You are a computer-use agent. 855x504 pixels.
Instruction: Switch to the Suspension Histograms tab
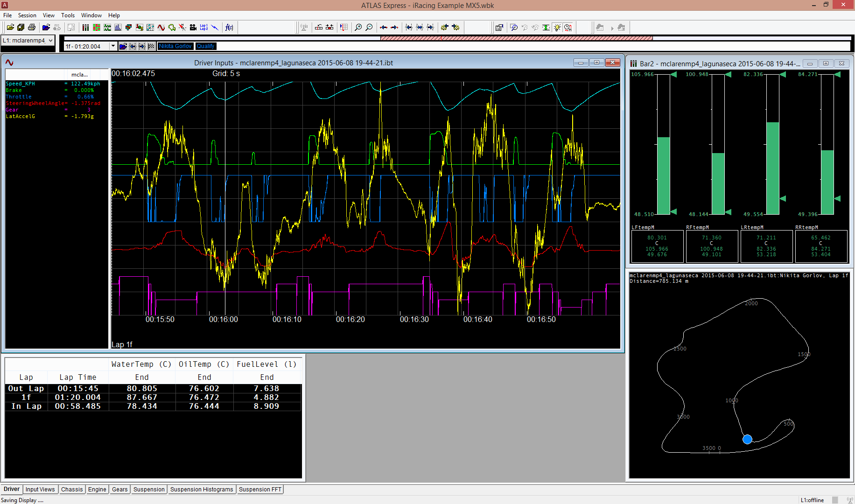[x=201, y=490]
